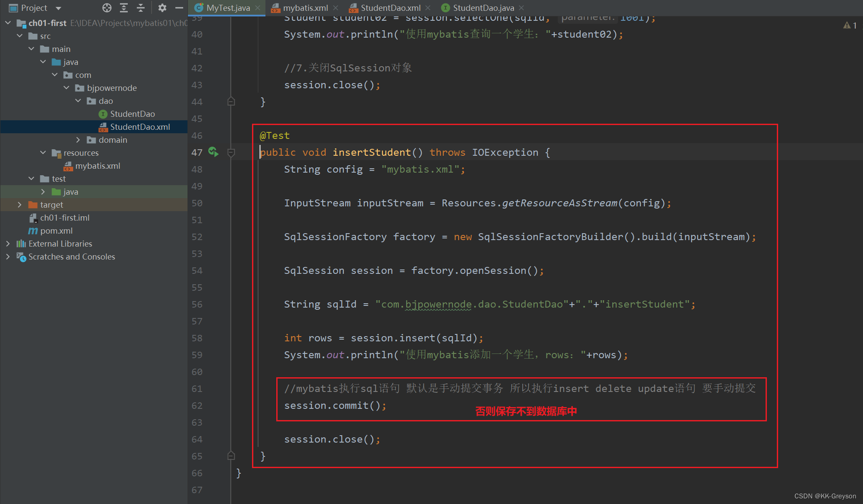Image resolution: width=863 pixels, height=504 pixels.
Task: Select the test folder
Action: pyautogui.click(x=59, y=179)
